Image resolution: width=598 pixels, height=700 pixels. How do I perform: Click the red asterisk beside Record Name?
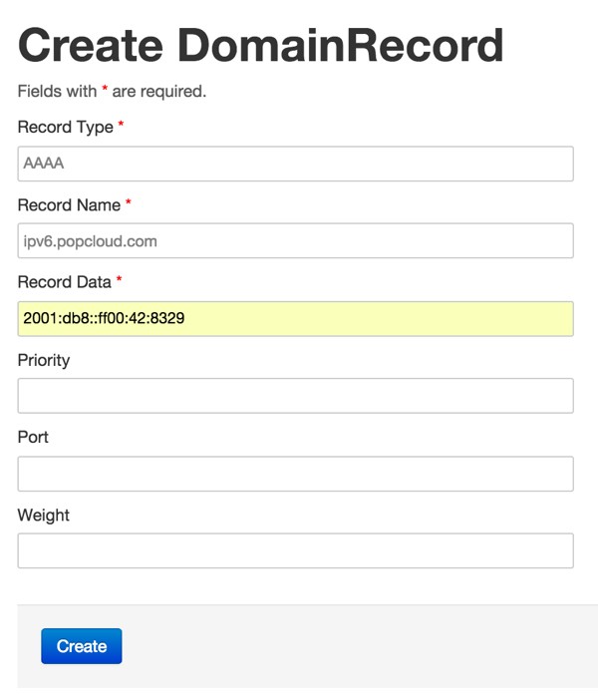[x=129, y=201]
